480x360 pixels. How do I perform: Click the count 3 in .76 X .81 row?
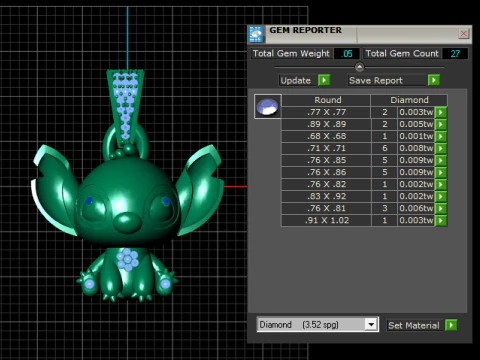[x=384, y=208]
